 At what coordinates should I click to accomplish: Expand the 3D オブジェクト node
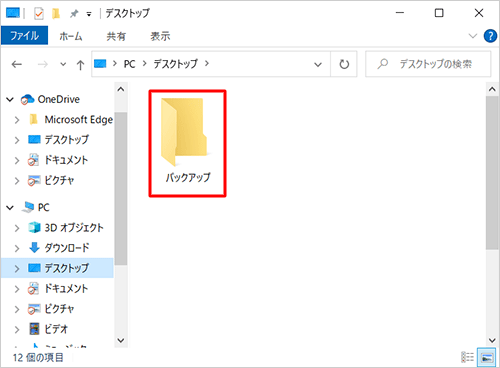[17, 228]
